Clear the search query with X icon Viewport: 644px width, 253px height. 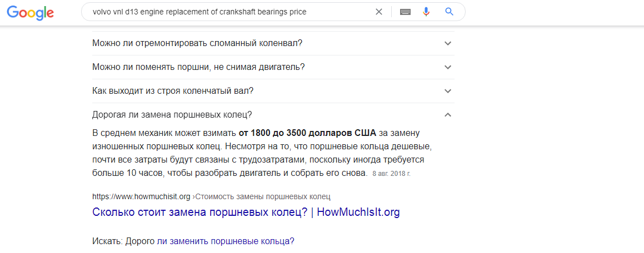[x=379, y=12]
